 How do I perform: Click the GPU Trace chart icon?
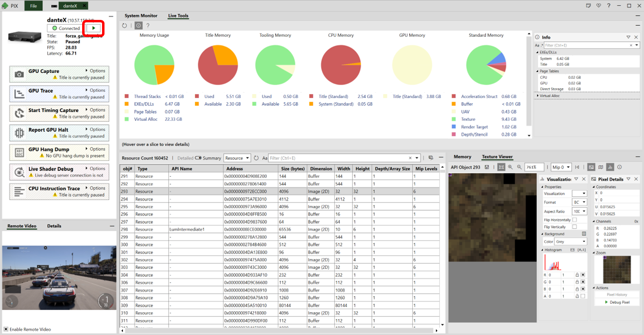[19, 94]
